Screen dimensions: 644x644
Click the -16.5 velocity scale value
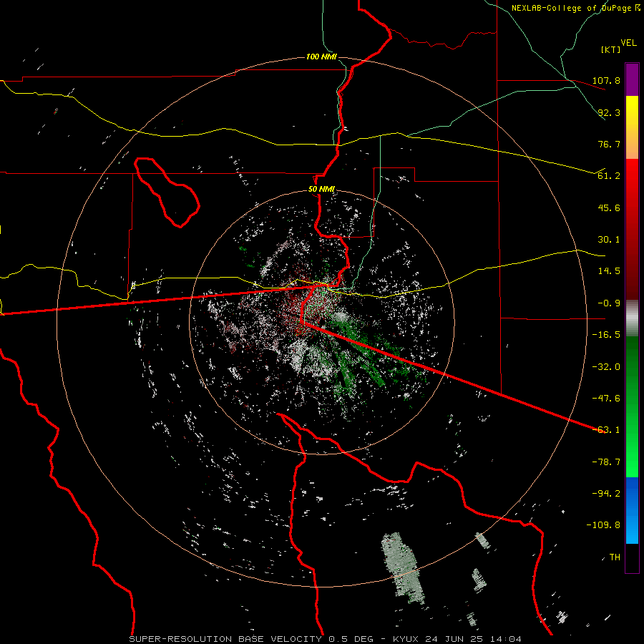click(606, 335)
